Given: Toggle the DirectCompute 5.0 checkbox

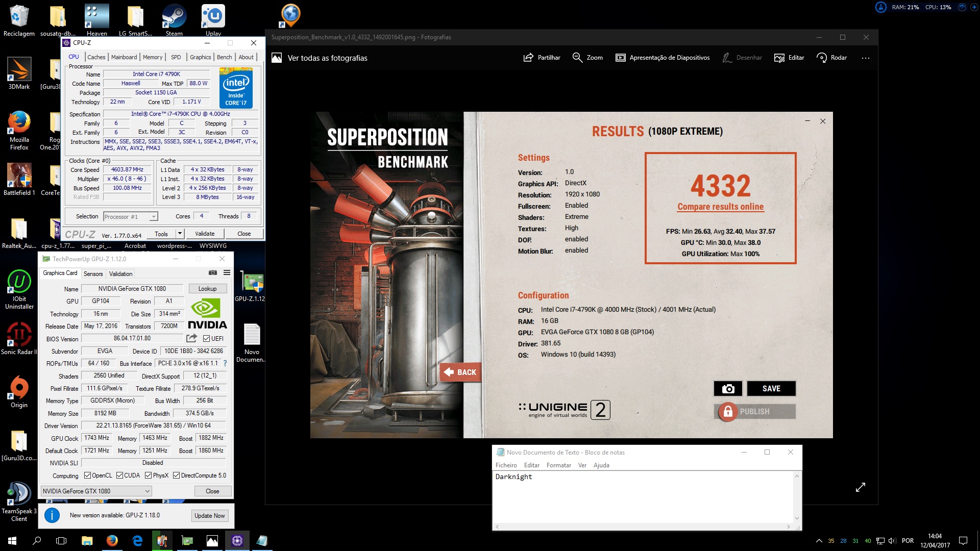Looking at the screenshot, I should [176, 475].
